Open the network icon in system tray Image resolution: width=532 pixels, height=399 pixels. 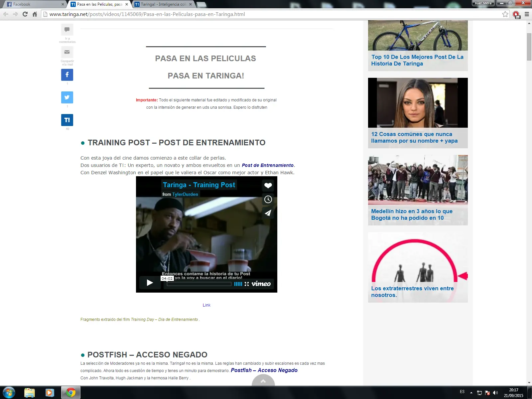point(479,393)
